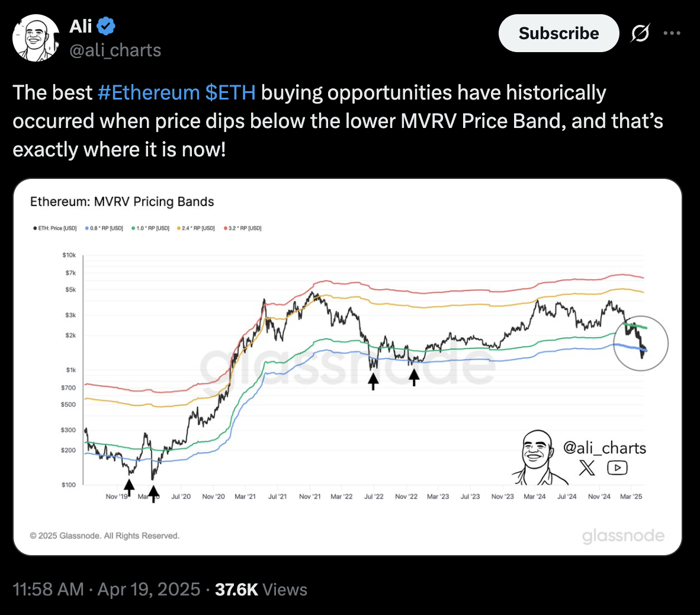Click the Subscribe button
This screenshot has width=700, height=615.
coord(558,33)
